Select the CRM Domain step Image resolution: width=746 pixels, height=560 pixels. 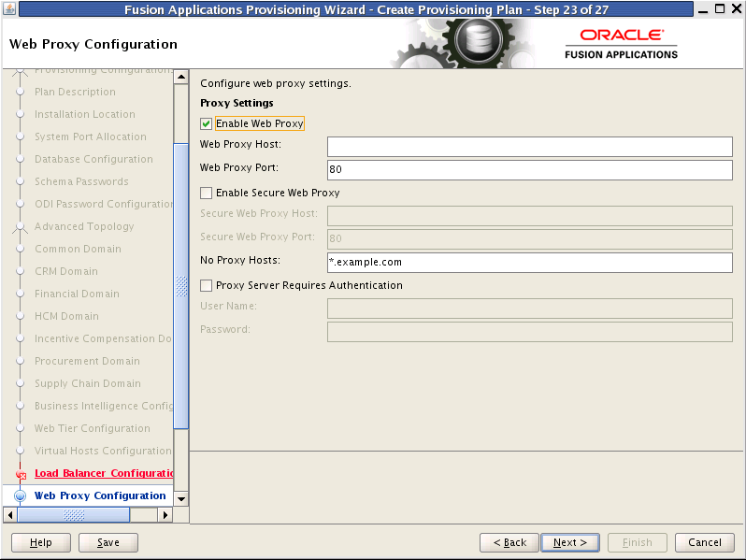pyautogui.click(x=66, y=271)
